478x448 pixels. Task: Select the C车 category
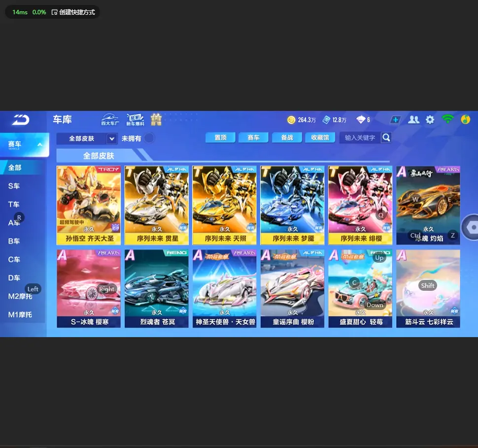[x=14, y=260]
